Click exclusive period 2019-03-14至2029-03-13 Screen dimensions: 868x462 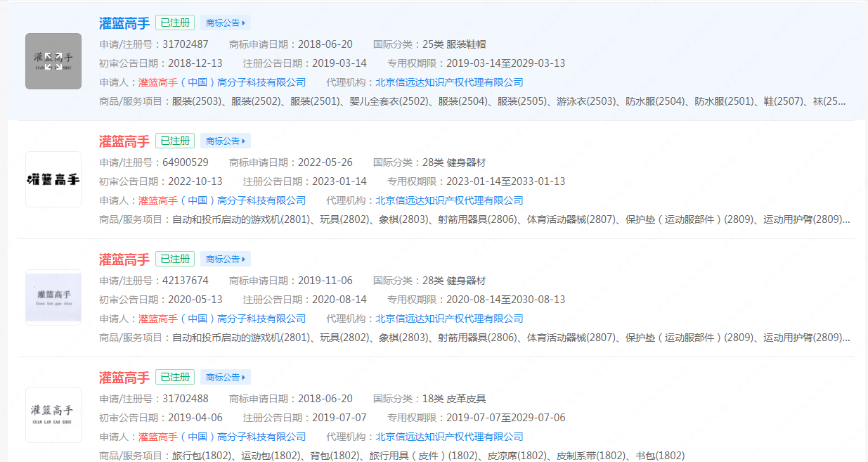pyautogui.click(x=506, y=63)
